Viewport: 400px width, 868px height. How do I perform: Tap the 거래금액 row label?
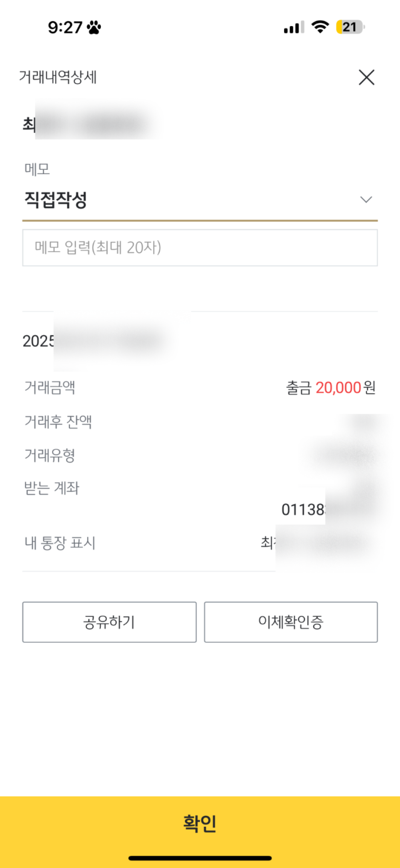point(50,387)
